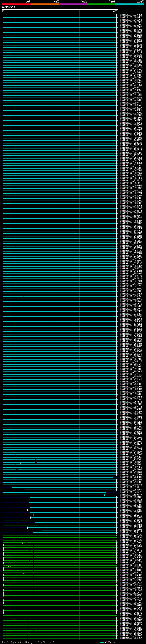Click the short cyan bar for UniRef100_Q5D1X4
Viewport: 146px width, 644px height.
coord(74,500)
